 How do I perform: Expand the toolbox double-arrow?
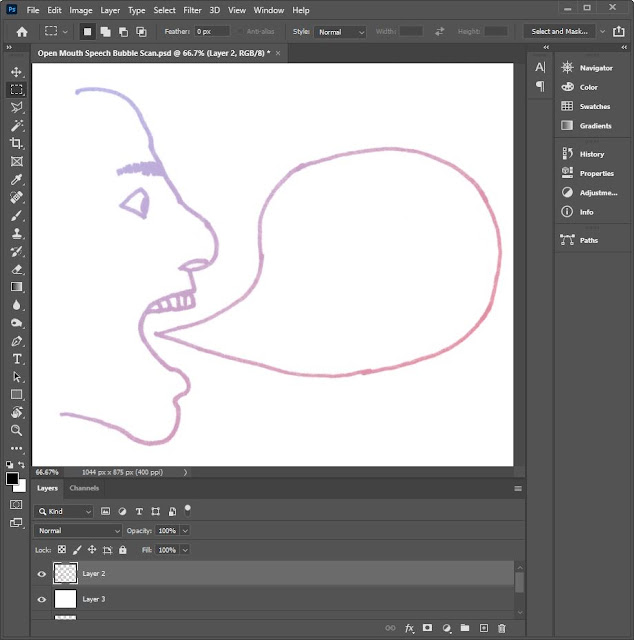click(x=9, y=48)
